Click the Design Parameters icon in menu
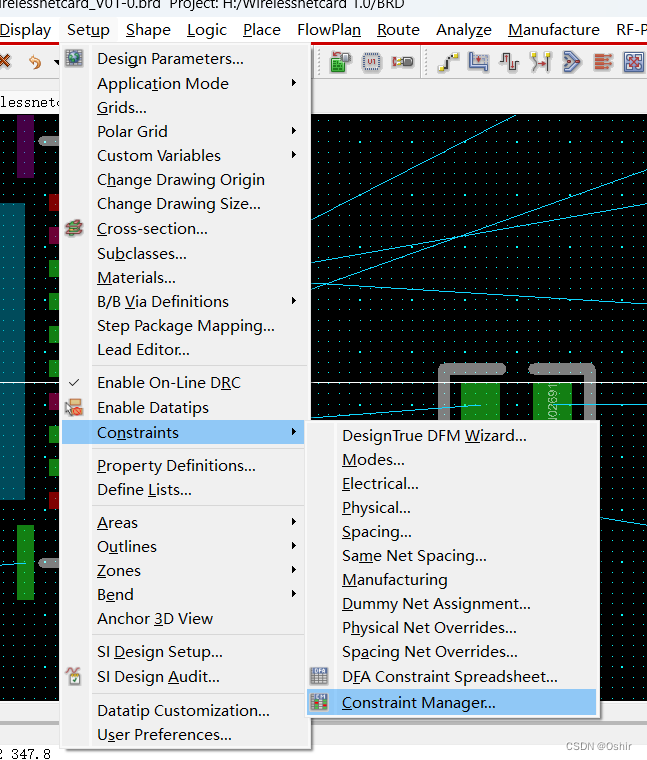 point(75,59)
